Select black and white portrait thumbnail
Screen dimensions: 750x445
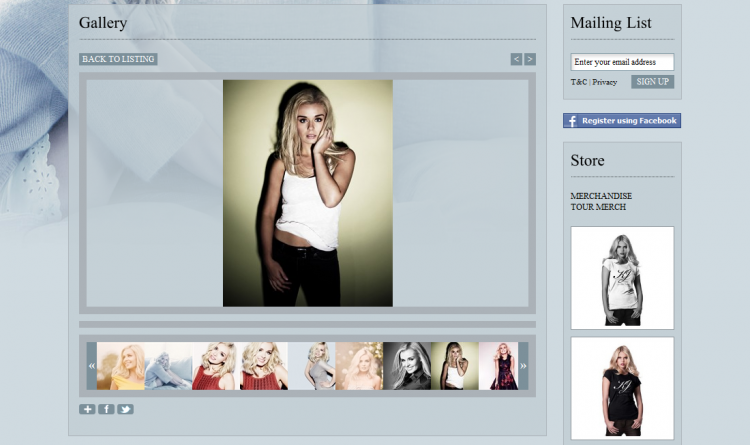tap(407, 366)
